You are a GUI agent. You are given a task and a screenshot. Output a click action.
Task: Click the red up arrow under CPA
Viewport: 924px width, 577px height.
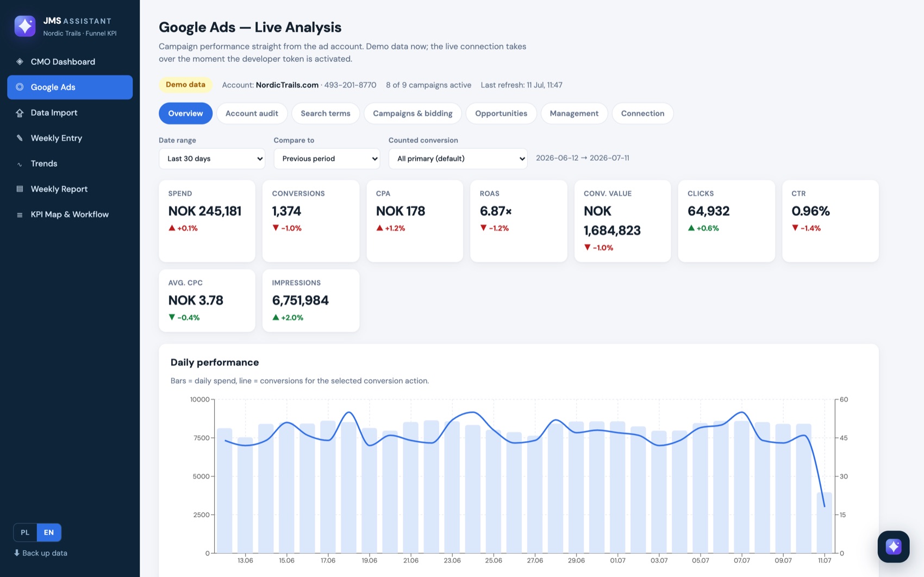pyautogui.click(x=379, y=228)
